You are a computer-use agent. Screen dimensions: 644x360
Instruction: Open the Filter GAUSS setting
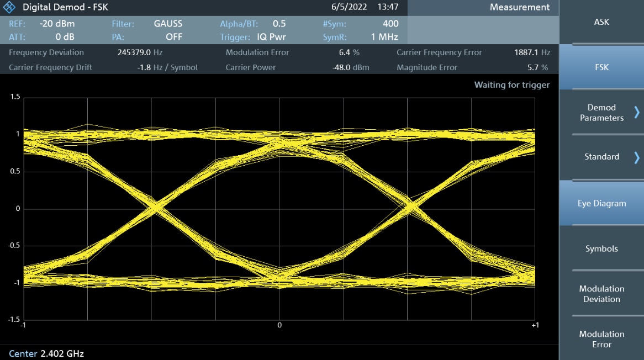[168, 24]
